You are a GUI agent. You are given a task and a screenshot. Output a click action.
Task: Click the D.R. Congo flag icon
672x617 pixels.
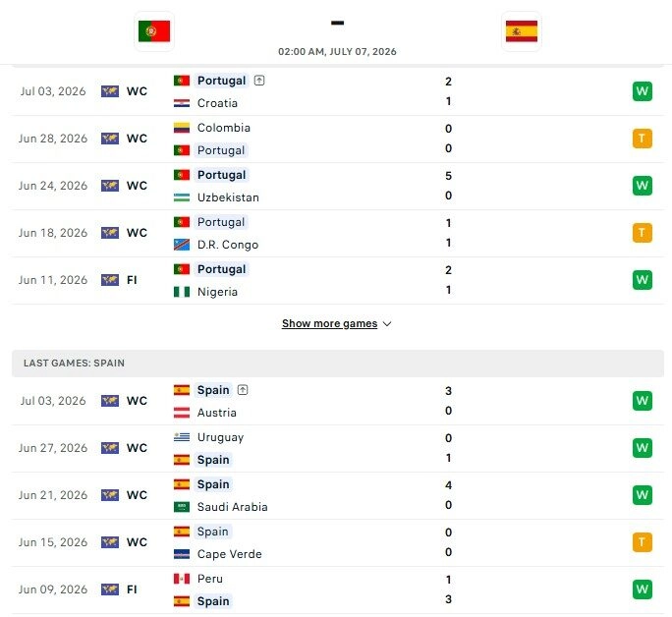(182, 245)
